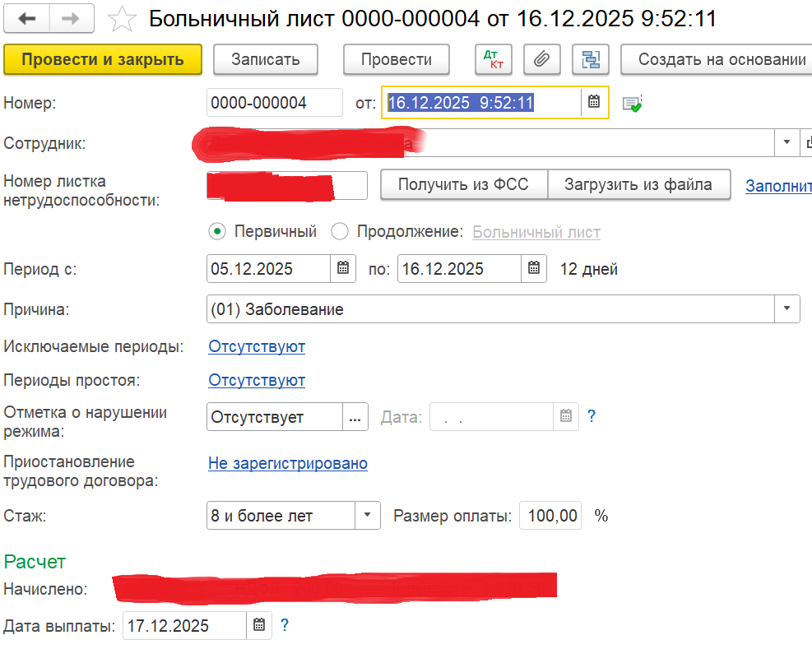Image resolution: width=812 pixels, height=663 pixels.
Task: Click the forward navigation arrow
Action: [x=72, y=17]
